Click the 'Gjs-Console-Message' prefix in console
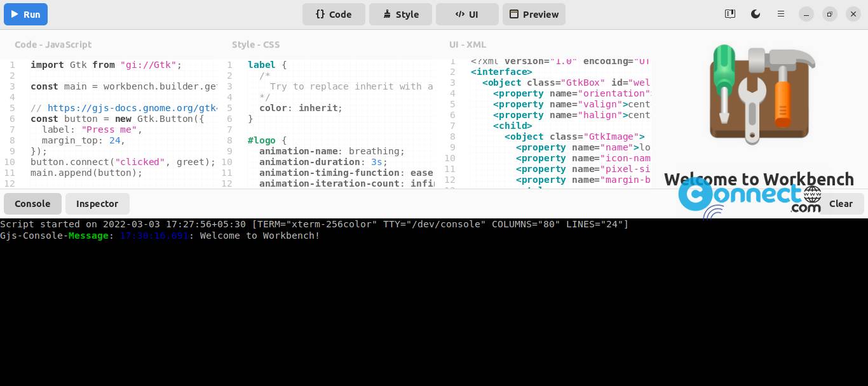868x386 pixels. pos(54,236)
